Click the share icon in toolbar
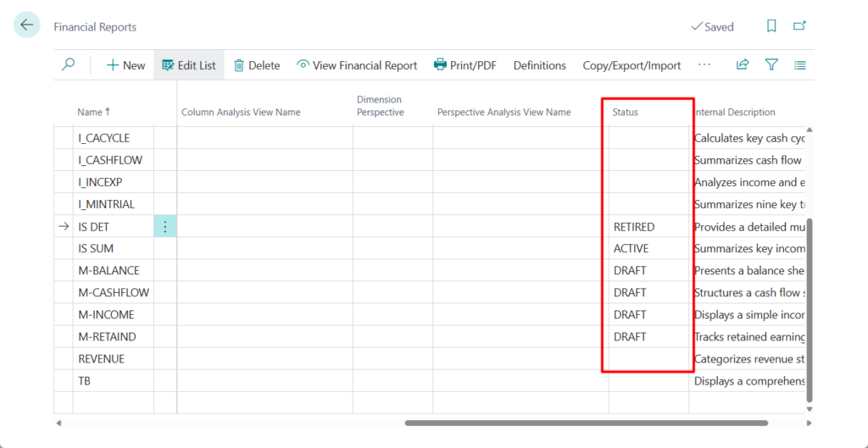Image resolution: width=868 pixels, height=448 pixels. (x=743, y=65)
